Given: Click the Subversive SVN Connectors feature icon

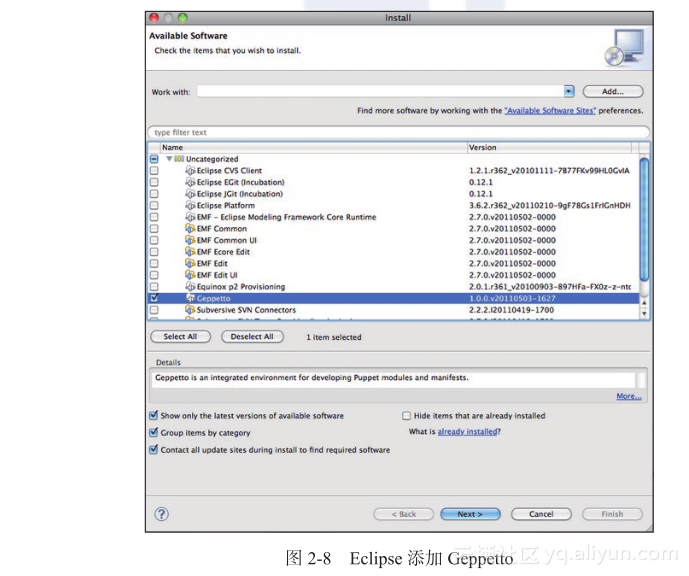Looking at the screenshot, I should [190, 310].
